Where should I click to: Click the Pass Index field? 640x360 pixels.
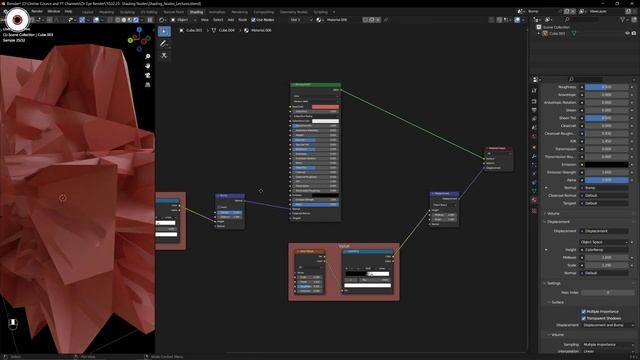coord(607,292)
